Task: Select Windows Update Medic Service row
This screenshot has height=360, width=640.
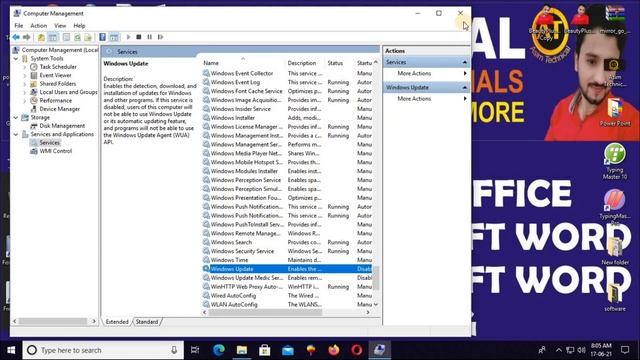Action: [287, 278]
